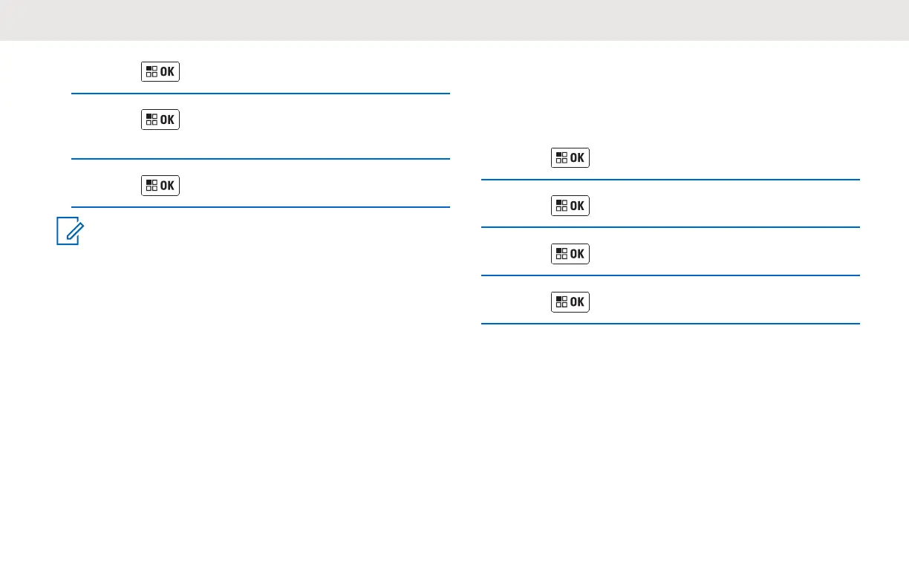Click the first Menu/OK icon in right column
This screenshot has width=909, height=588.
point(570,157)
